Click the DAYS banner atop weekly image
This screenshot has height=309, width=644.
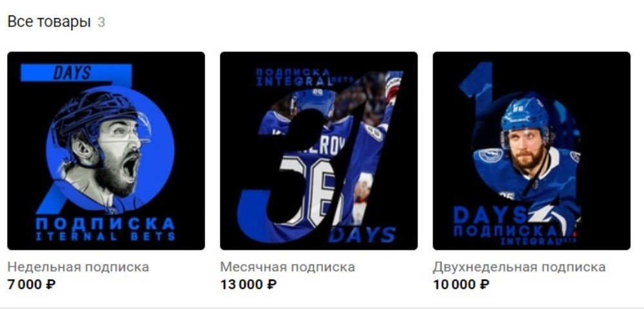(76, 73)
